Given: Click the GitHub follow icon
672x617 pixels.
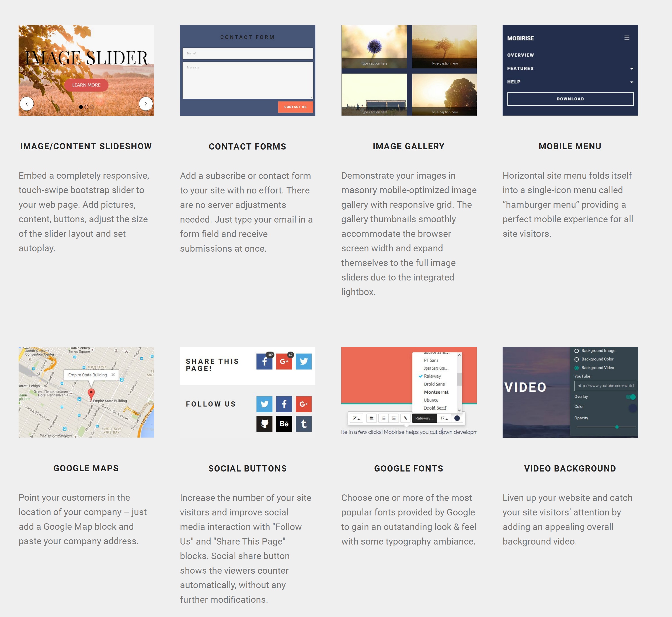Looking at the screenshot, I should (x=264, y=423).
